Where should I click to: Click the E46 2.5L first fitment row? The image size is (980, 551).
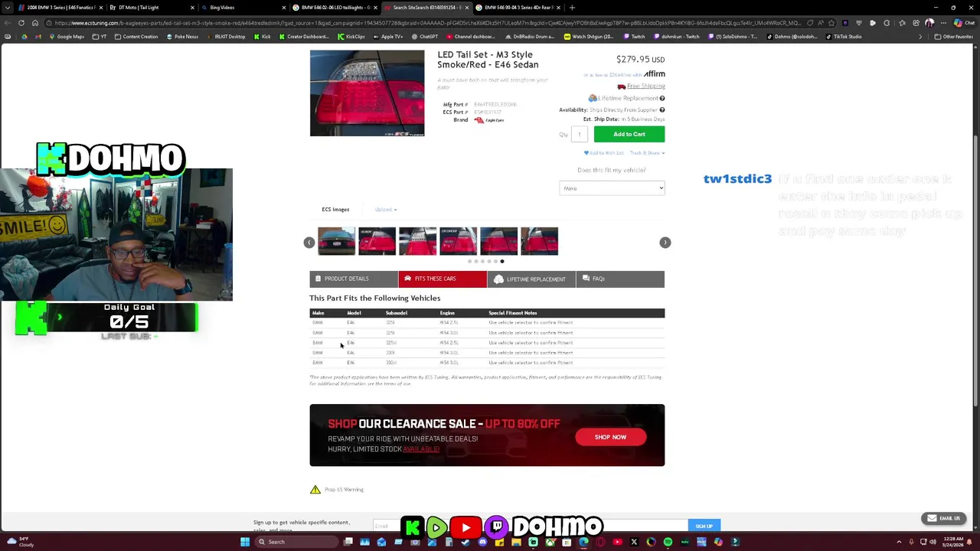pyautogui.click(x=487, y=323)
